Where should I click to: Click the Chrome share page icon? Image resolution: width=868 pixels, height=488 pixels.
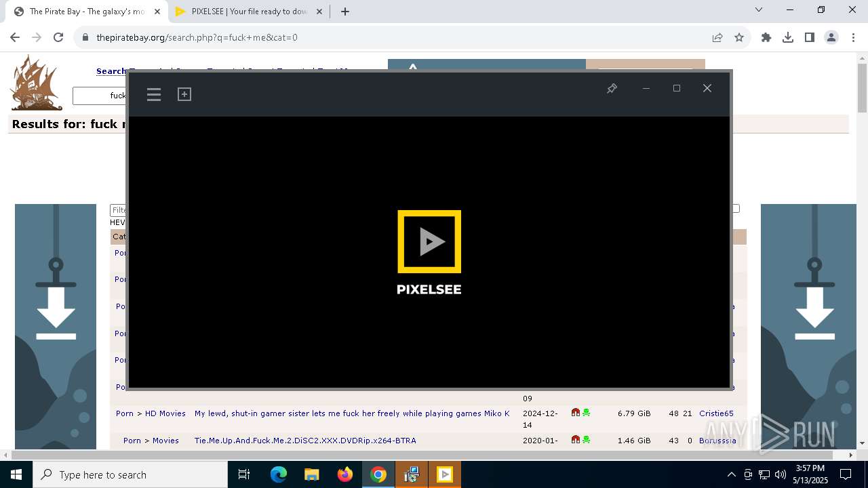pyautogui.click(x=717, y=37)
